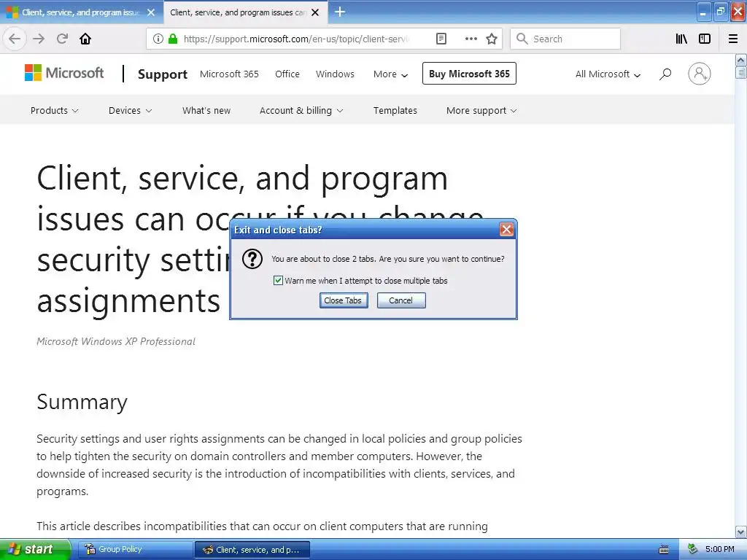Open the Library bookshelf icon
The image size is (747, 560).
tap(681, 39)
